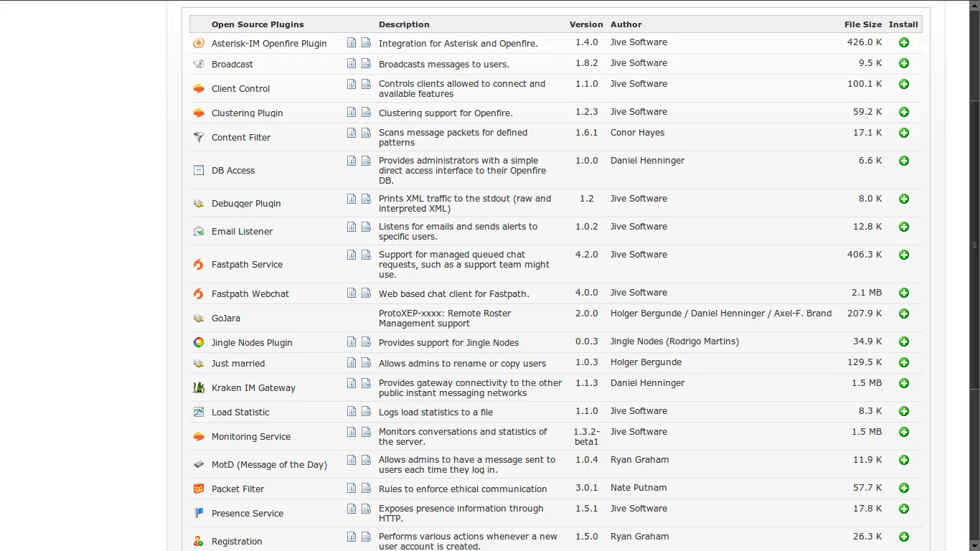This screenshot has width=980, height=551.
Task: Show the Email Listener changelog
Action: pos(366,227)
